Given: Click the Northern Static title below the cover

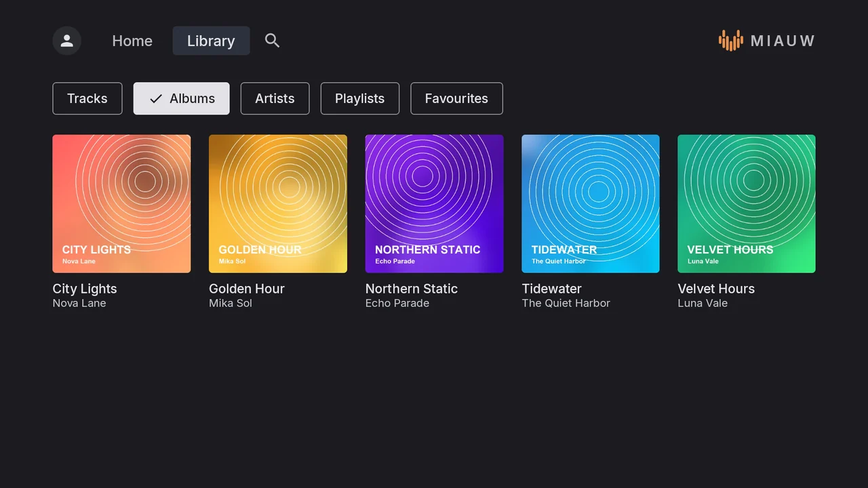Looking at the screenshot, I should (x=412, y=289).
